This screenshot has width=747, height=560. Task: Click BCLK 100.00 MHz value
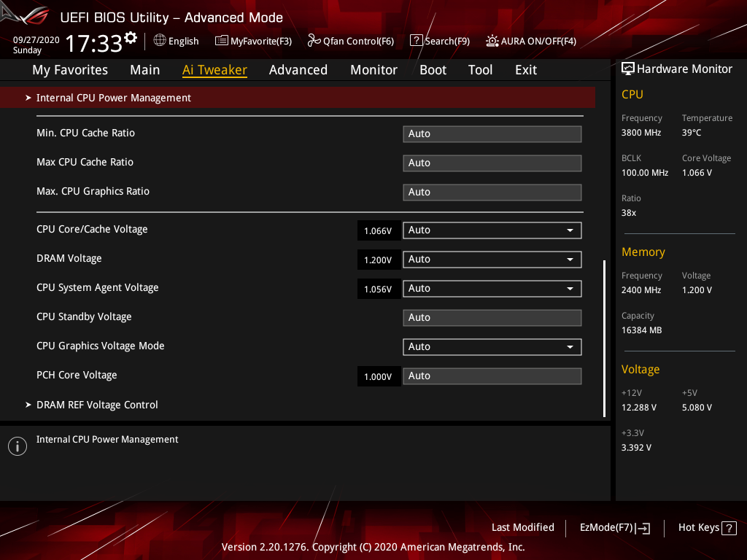(645, 172)
